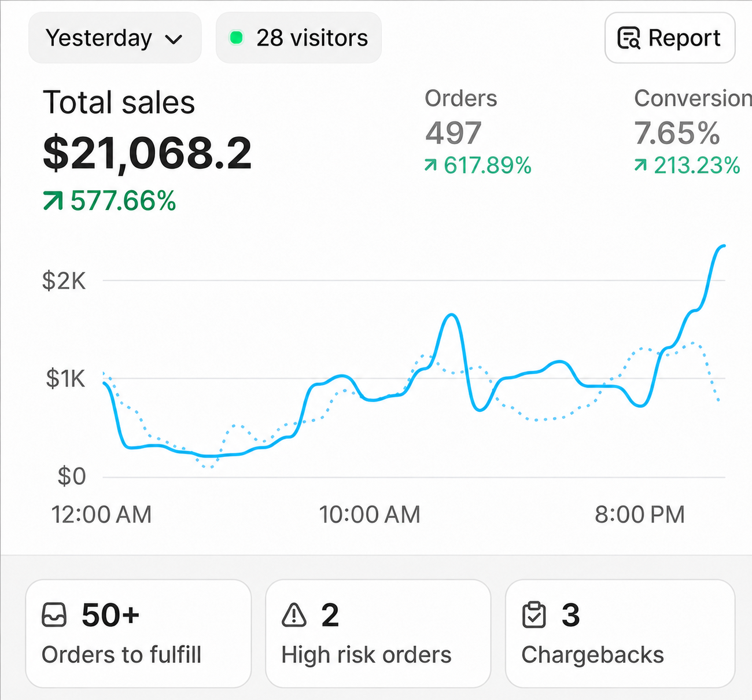Click the 7.65% conversion value

pos(677,133)
